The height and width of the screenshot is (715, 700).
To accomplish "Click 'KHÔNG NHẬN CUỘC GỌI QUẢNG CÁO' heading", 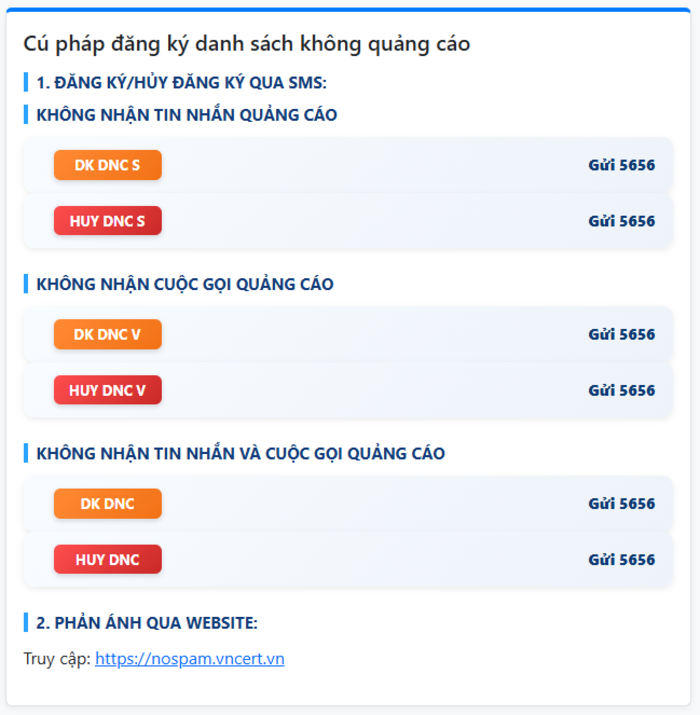I will (x=184, y=284).
